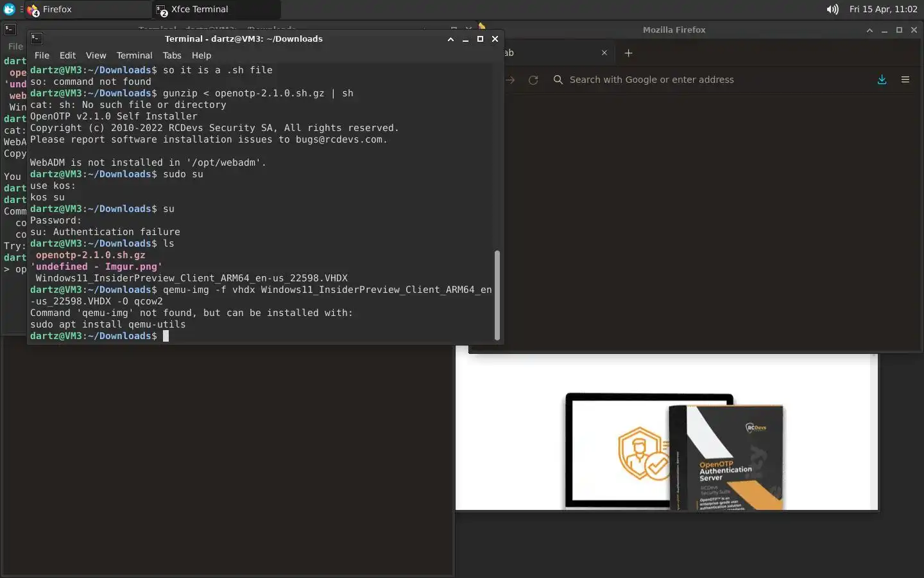The width and height of the screenshot is (924, 578).
Task: Maximize the Mozilla Firefox window
Action: [x=899, y=30]
